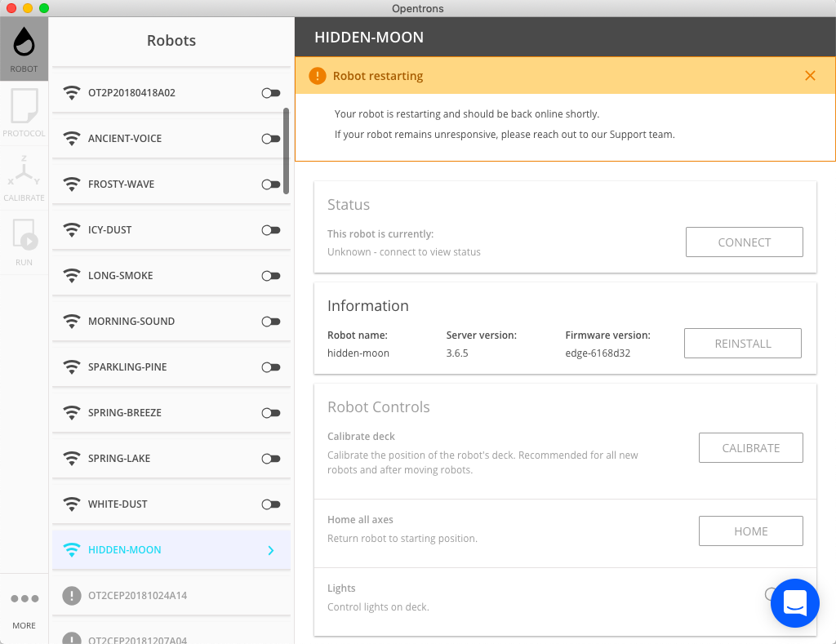Toggle connection for SPARKLING-PINE
Viewport: 836px width, 644px height.
271,367
